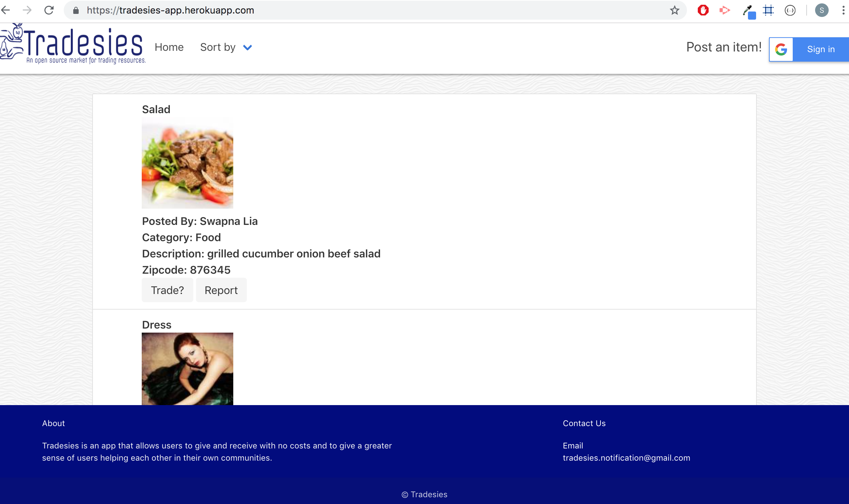Click the Trade? button for Salad
849x504 pixels.
point(167,290)
